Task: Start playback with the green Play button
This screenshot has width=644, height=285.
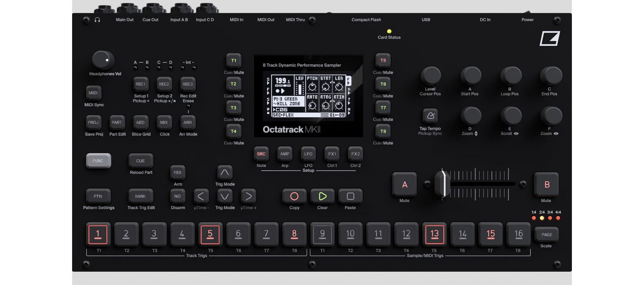Action: coord(322,196)
